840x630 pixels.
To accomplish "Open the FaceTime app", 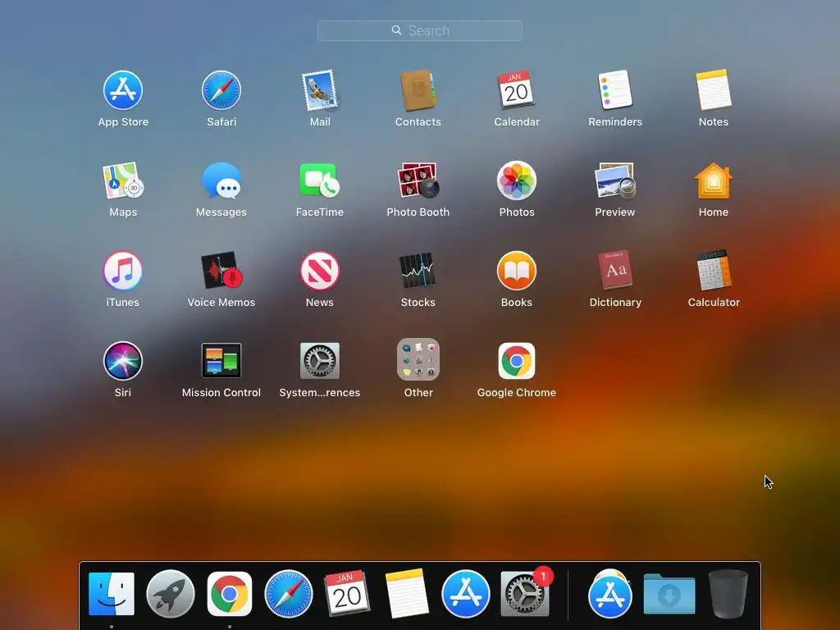I will pyautogui.click(x=320, y=181).
